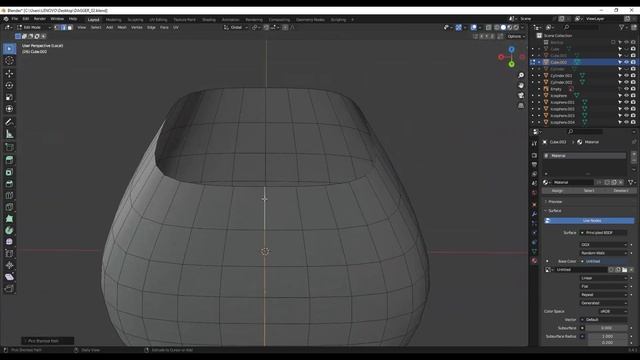Toggle the Use Nodes button
Image resolution: width=640 pixels, height=360 pixels.
click(589, 221)
